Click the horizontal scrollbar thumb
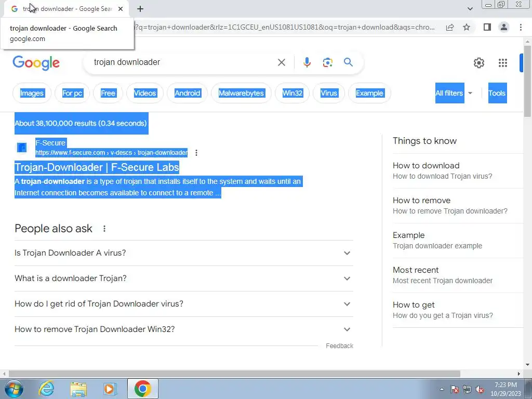Viewport: 532px width, 399px height. click(x=234, y=374)
